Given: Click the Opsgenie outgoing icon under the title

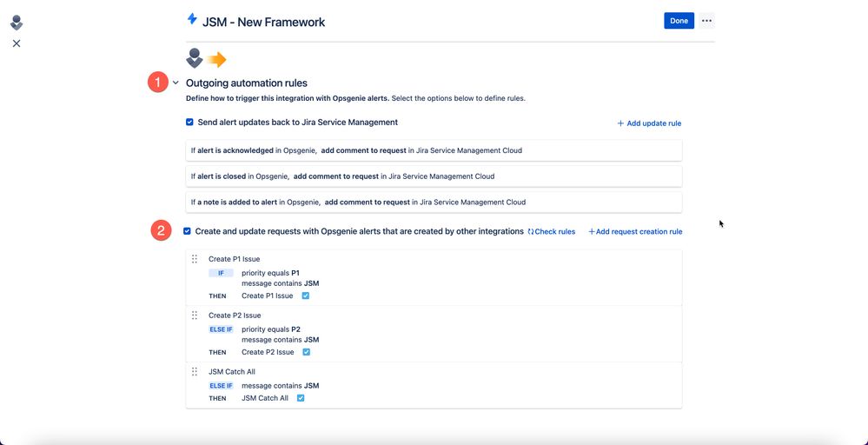Looking at the screenshot, I should pyautogui.click(x=195, y=58).
